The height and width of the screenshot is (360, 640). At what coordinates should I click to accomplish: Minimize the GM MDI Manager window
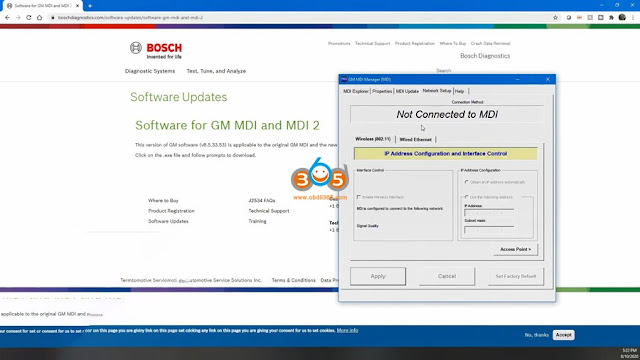point(518,79)
